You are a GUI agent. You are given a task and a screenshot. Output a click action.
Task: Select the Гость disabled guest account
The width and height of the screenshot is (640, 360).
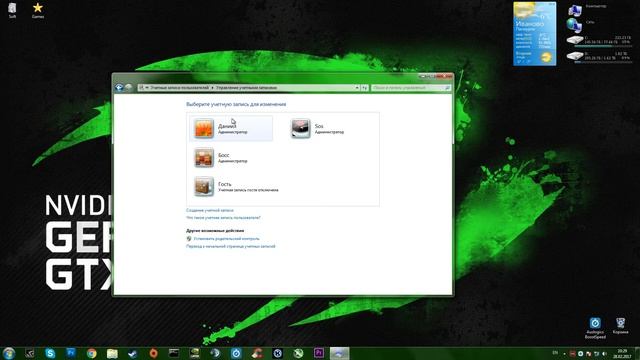(x=236, y=187)
